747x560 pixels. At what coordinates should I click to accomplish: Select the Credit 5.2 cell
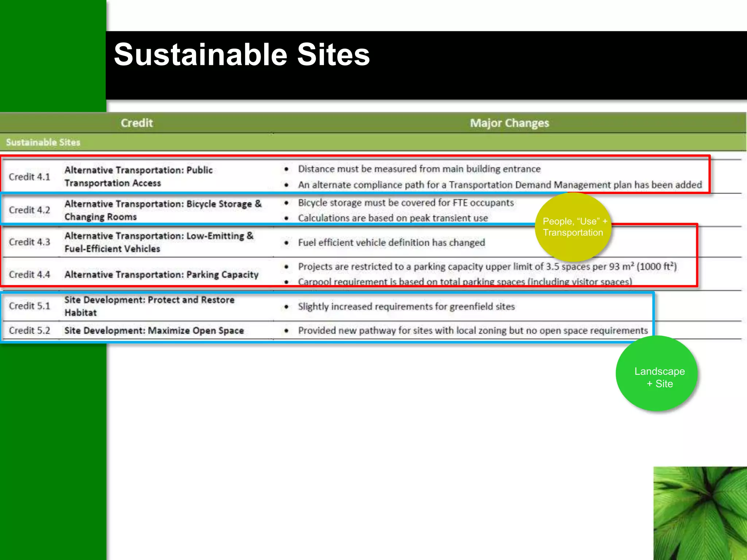click(29, 330)
